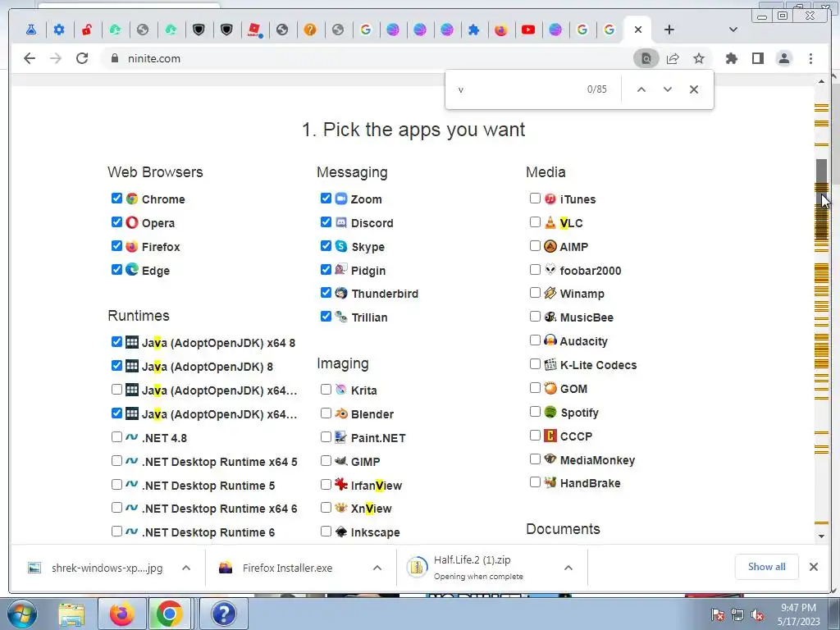Click the AIMP app icon
840x630 pixels.
(x=550, y=246)
